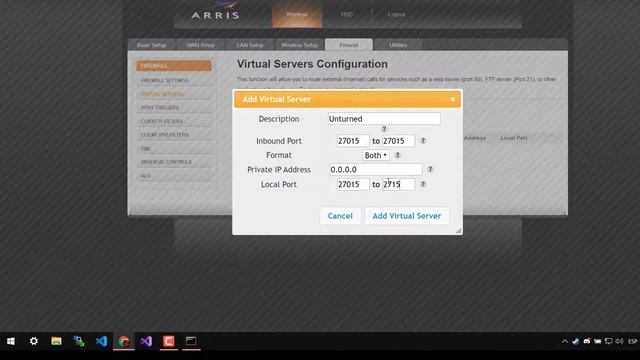Open red Camtasia icon in taskbar
Viewport: 640px width, 360px height.
pos(169,341)
